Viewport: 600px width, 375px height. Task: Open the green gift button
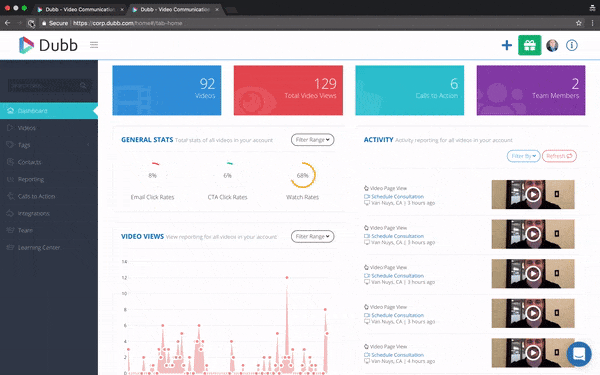point(530,45)
